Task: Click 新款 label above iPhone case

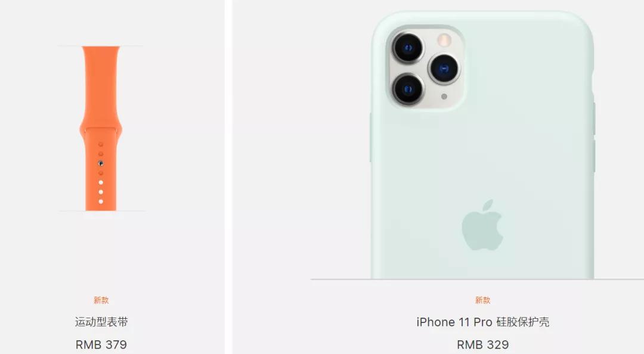Action: 482,300
